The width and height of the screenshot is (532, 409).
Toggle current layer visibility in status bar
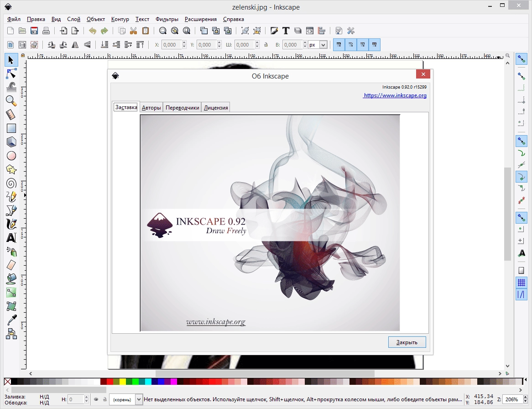click(x=96, y=399)
